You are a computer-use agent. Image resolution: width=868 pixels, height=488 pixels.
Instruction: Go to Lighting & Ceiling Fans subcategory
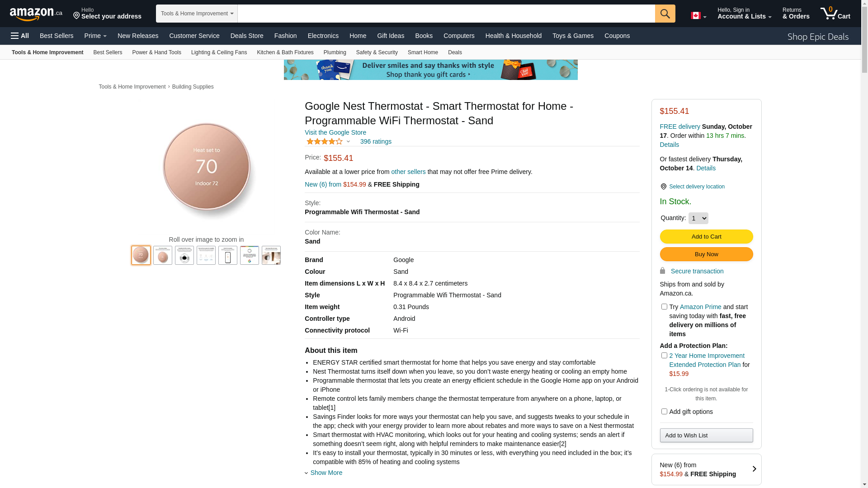point(219,52)
